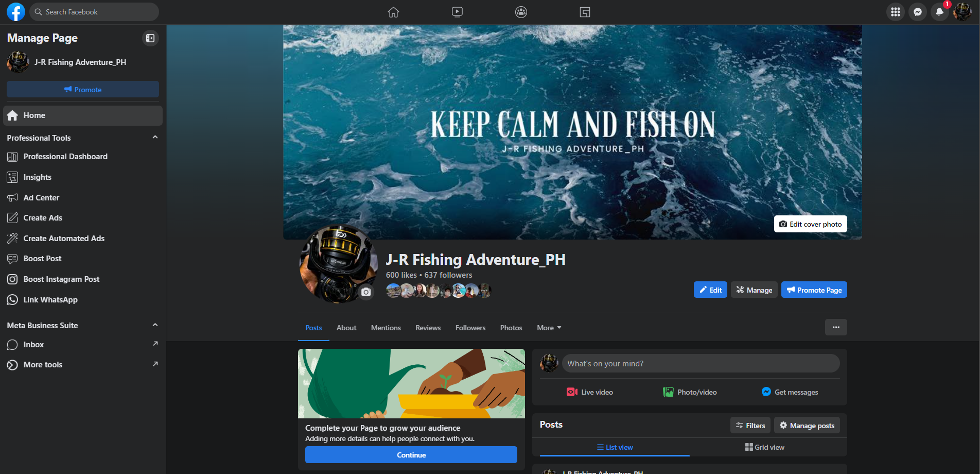The width and height of the screenshot is (980, 474).
Task: Switch to the Posts tab
Action: click(313, 328)
